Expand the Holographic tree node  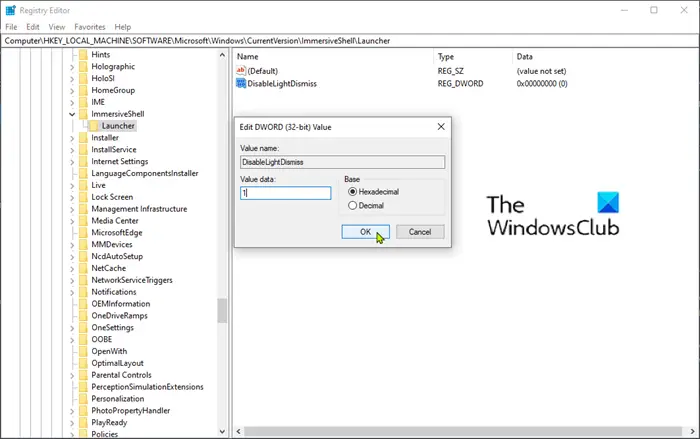coord(72,67)
